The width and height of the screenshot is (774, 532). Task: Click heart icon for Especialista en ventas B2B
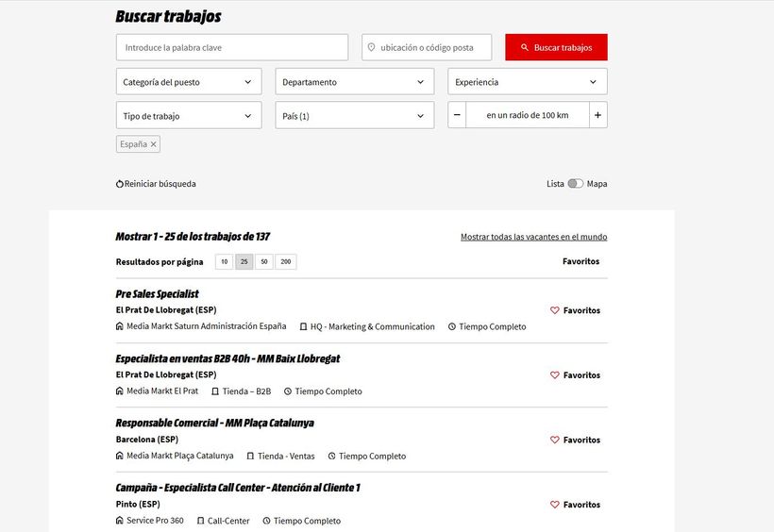point(555,375)
